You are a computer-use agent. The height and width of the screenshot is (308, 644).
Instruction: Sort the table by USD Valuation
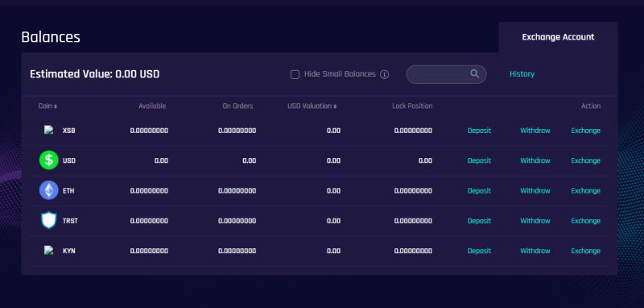click(x=312, y=106)
